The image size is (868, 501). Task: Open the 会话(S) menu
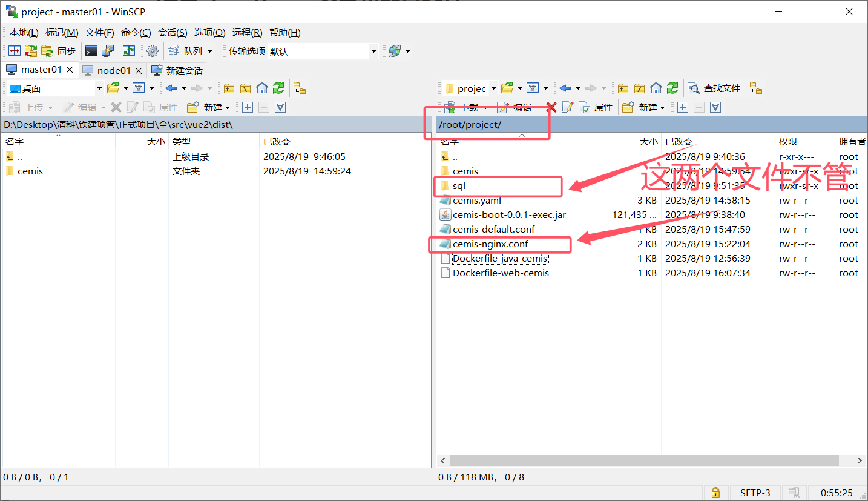[173, 33]
